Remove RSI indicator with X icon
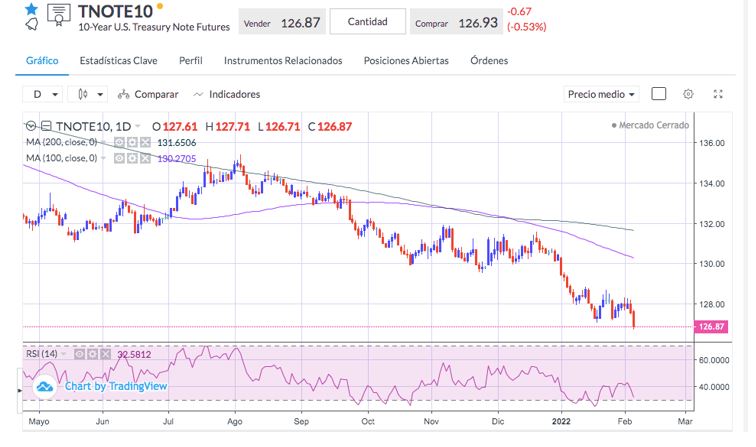This screenshot has width=756, height=447. 106,354
